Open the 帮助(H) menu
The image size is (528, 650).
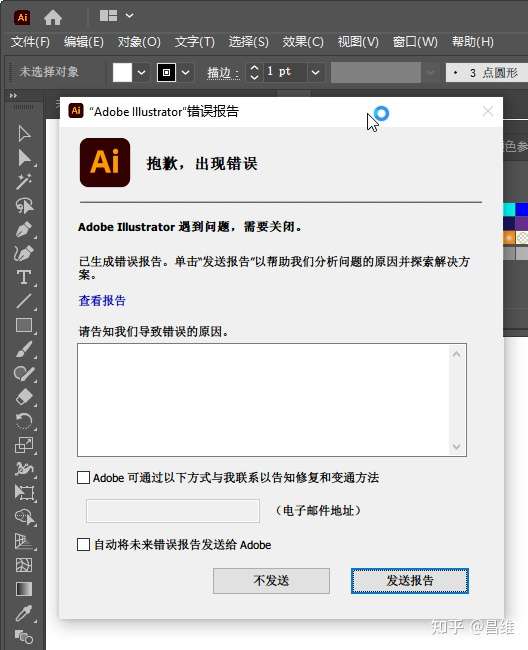(x=472, y=42)
